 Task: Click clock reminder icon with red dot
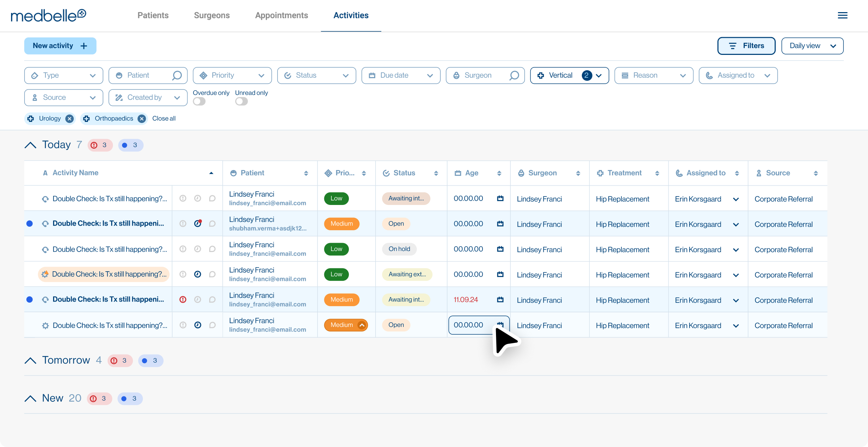click(198, 223)
